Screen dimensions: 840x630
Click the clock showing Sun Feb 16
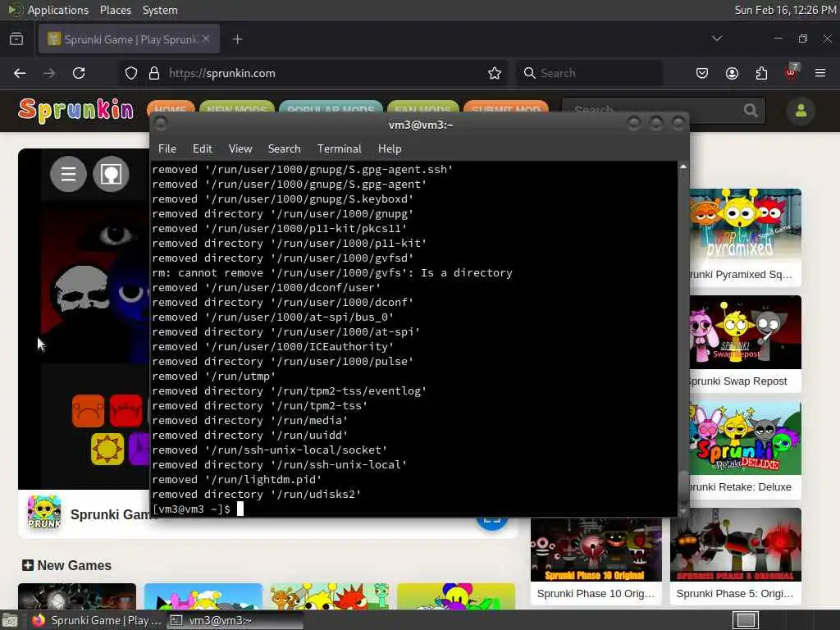point(785,10)
